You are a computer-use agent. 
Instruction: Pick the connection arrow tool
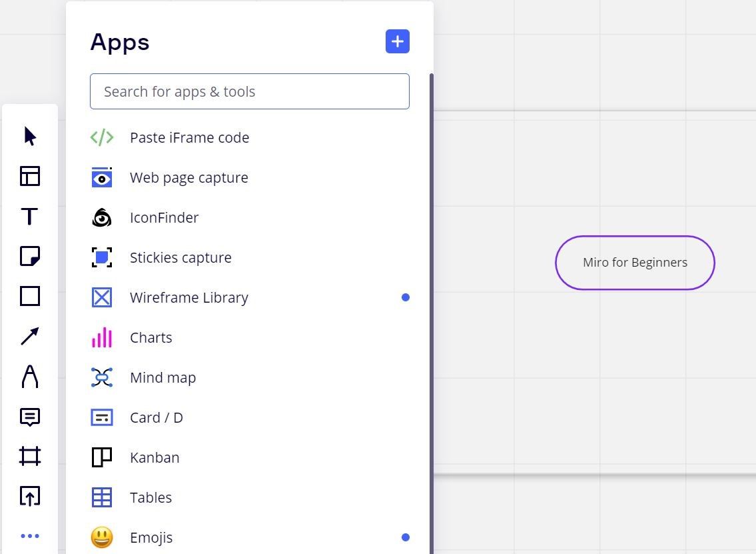pyautogui.click(x=30, y=336)
